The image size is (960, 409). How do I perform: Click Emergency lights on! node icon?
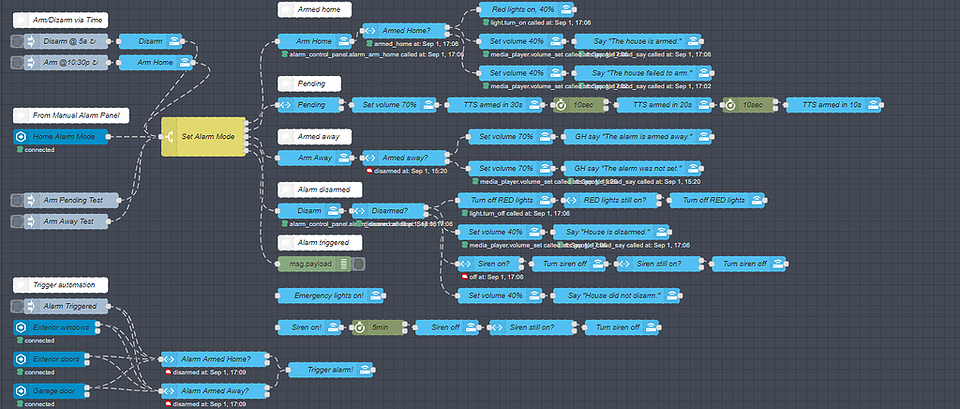click(x=375, y=296)
